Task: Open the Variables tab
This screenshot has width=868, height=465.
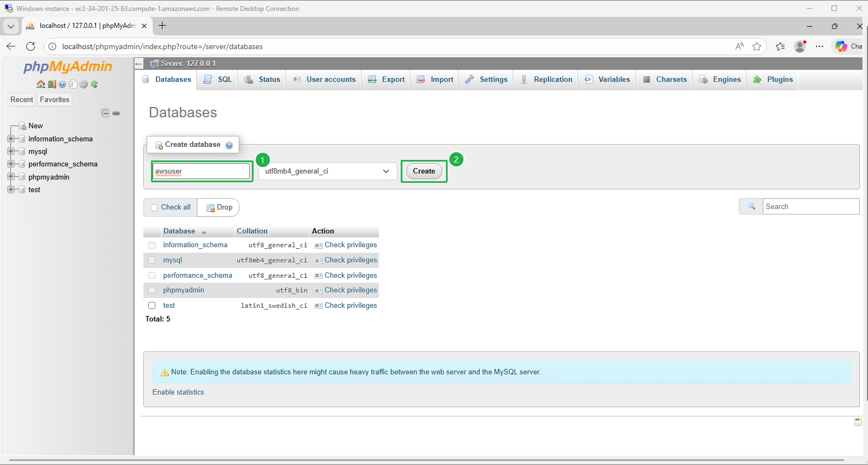Action: (x=607, y=80)
